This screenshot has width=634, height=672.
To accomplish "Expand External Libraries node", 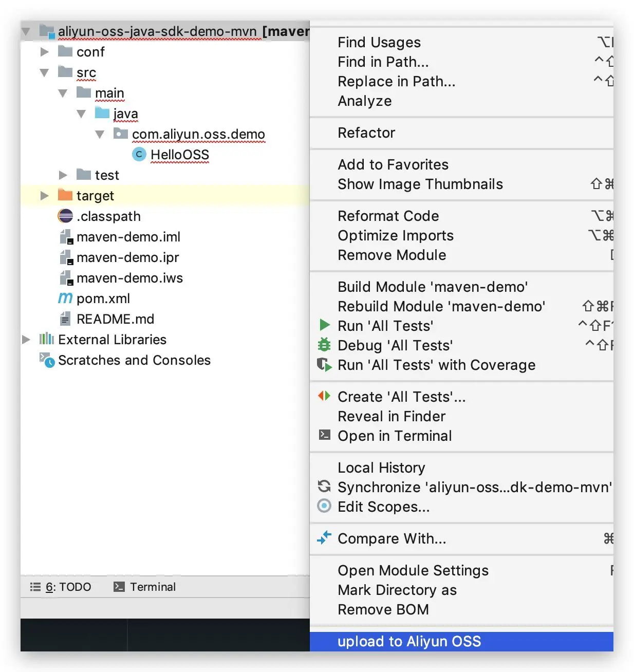I will [26, 340].
